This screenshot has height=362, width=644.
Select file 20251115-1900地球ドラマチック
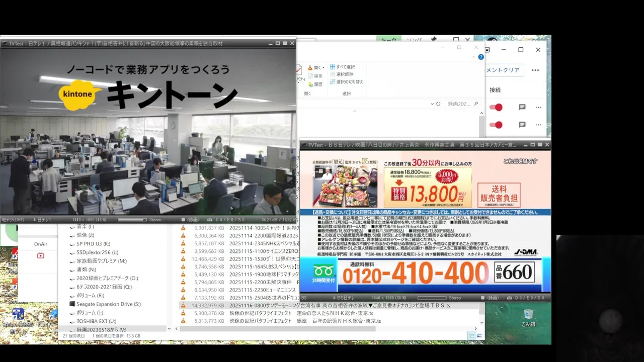[265, 275]
